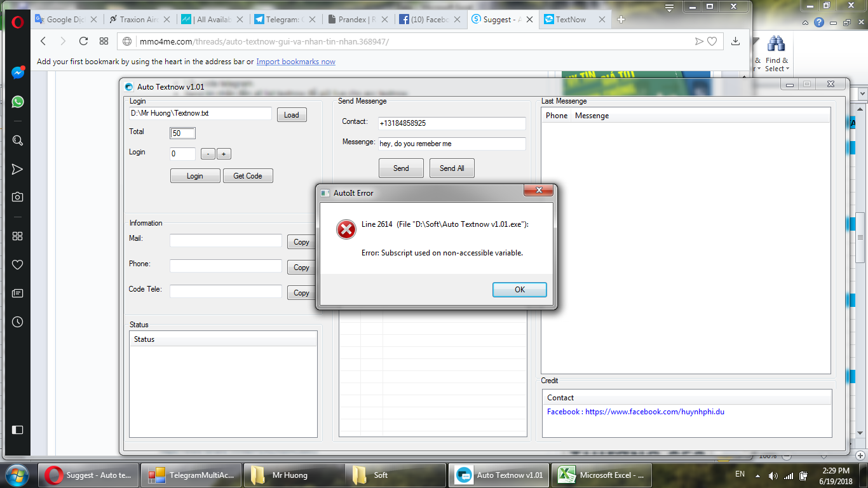Switch to All Availab tab

214,19
